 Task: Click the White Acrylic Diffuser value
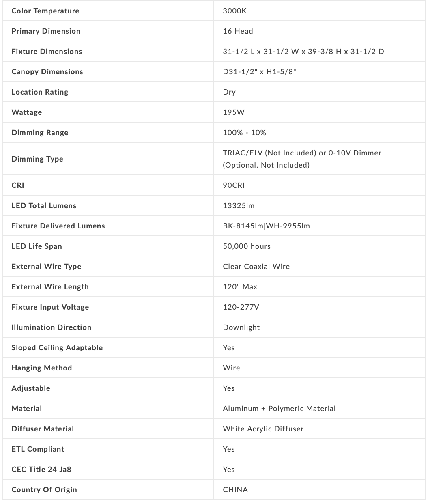point(263,429)
